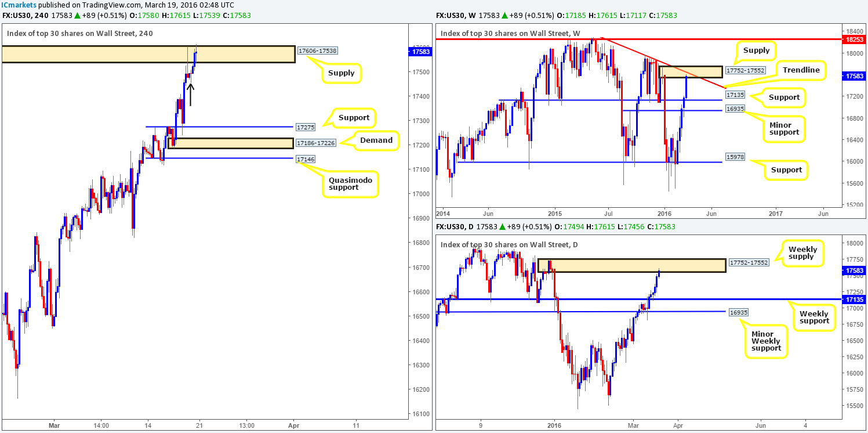
Task: Click the 17146 price label
Action: (x=306, y=158)
